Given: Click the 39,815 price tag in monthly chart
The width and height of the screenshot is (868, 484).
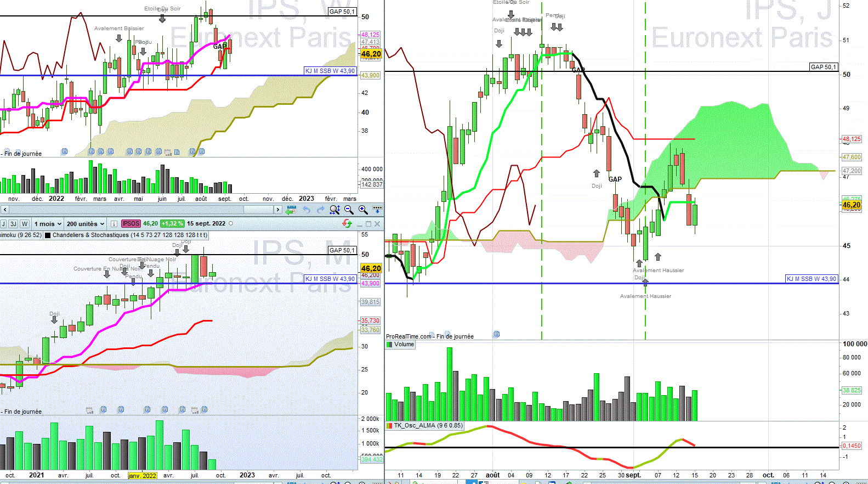Looking at the screenshot, I should 370,302.
